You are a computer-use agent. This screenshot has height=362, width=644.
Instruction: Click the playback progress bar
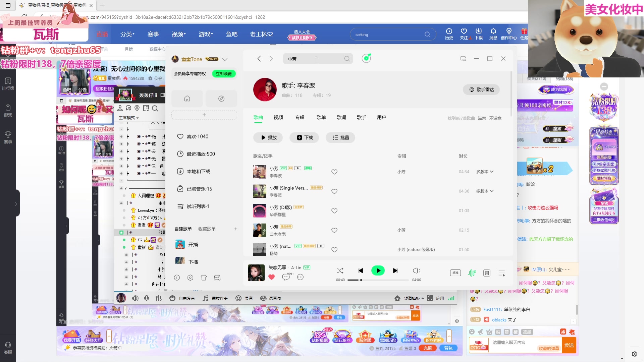[378, 280]
